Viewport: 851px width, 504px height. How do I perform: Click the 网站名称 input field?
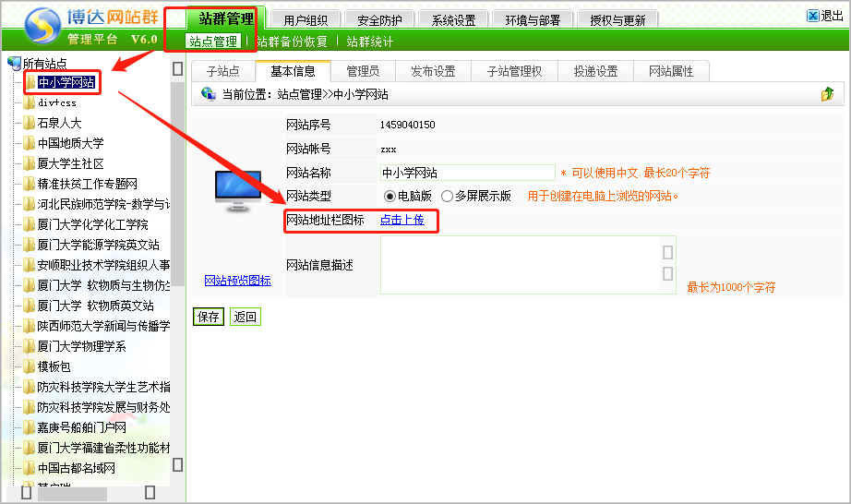click(x=467, y=173)
